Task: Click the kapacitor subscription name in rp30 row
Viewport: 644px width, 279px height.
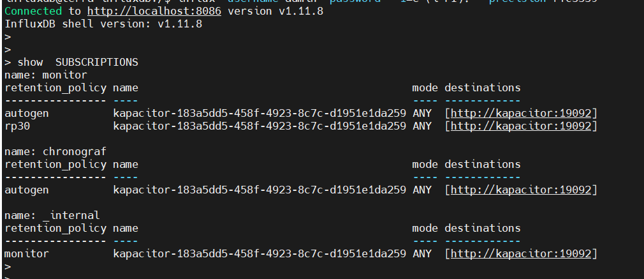Action: [259, 126]
